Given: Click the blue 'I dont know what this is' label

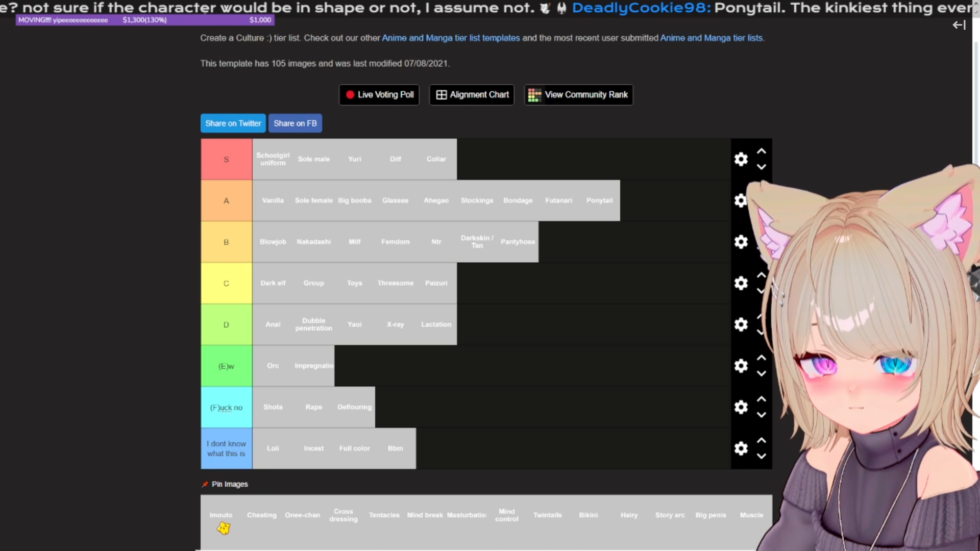Looking at the screenshot, I should pyautogui.click(x=226, y=448).
